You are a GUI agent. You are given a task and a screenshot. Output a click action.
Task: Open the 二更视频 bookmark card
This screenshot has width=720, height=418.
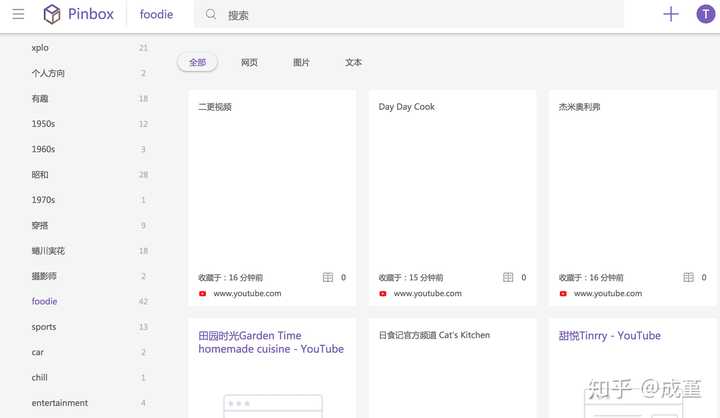[x=272, y=198]
